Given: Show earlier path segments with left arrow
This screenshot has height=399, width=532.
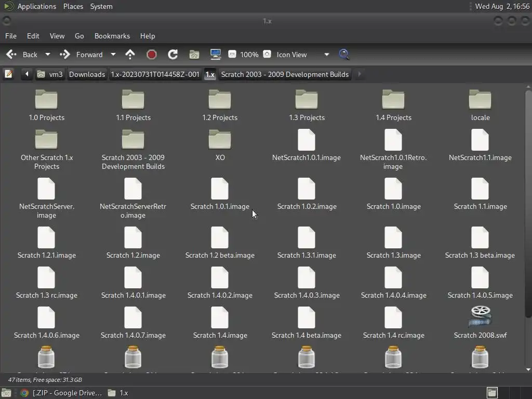Looking at the screenshot, I should click(x=26, y=74).
